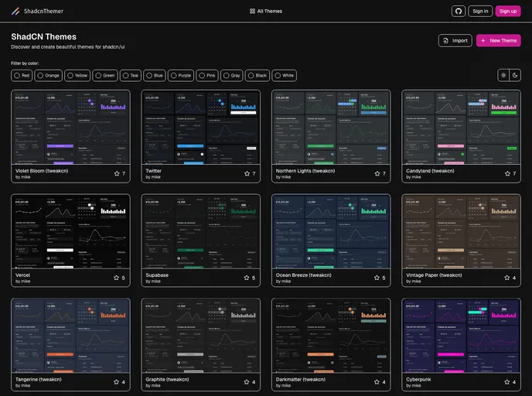Select the Teal color filter

[130, 76]
